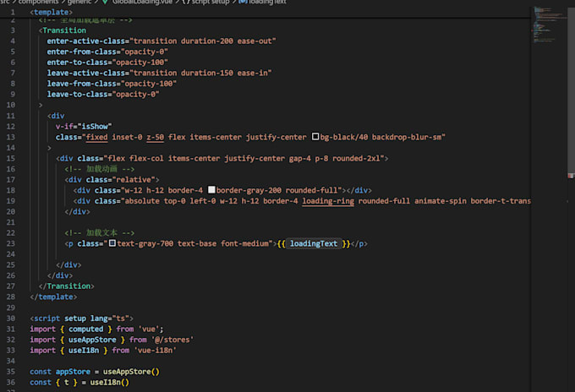Click "relative" class on line 17
Image resolution: width=575 pixels, height=392 pixels.
[135, 179]
